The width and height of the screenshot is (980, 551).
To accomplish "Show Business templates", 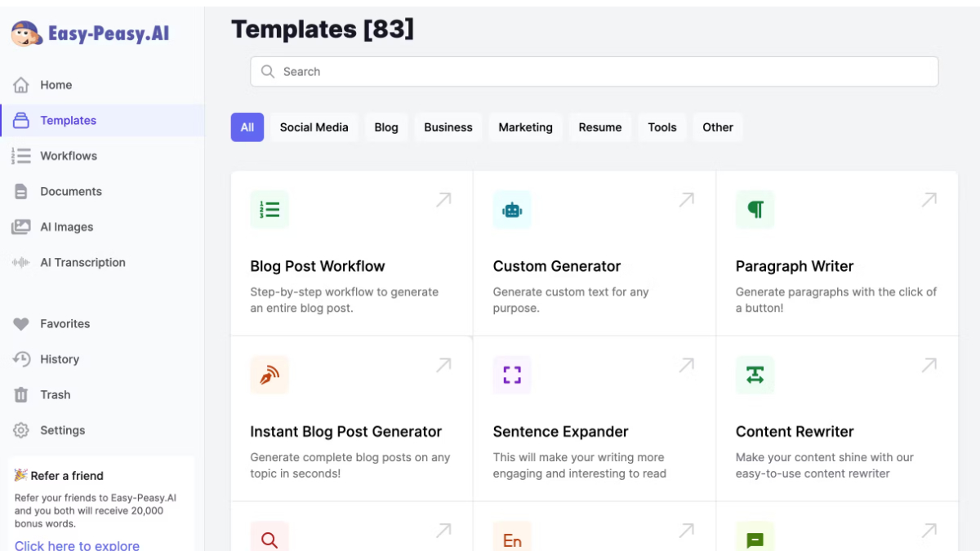I will [x=448, y=127].
